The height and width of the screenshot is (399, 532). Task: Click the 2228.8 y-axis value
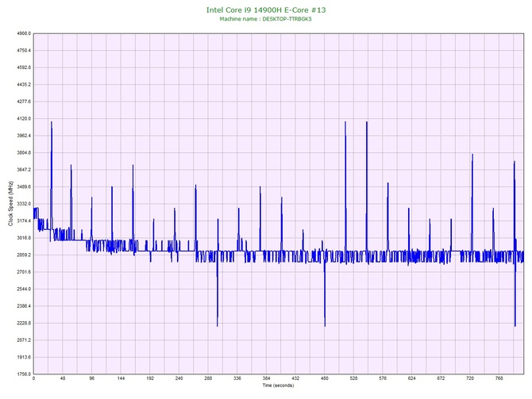coord(24,323)
